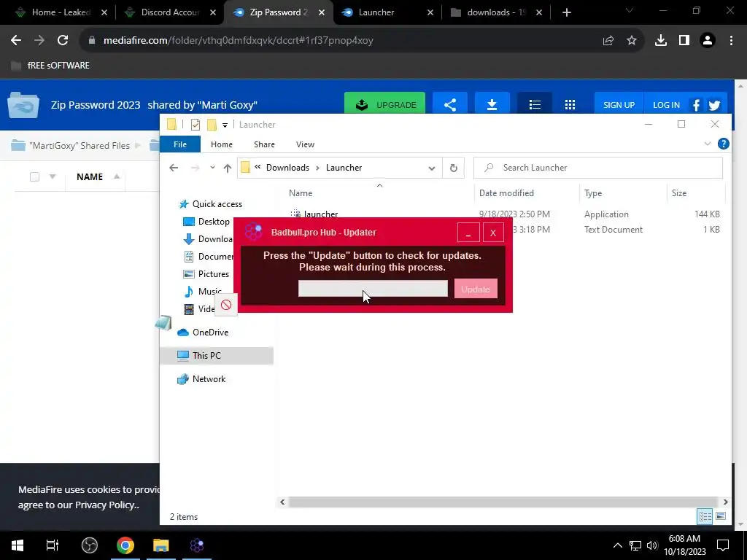Open the MediaFire selection dropdown arrow
Image resolution: width=747 pixels, height=560 pixels.
pos(53,176)
